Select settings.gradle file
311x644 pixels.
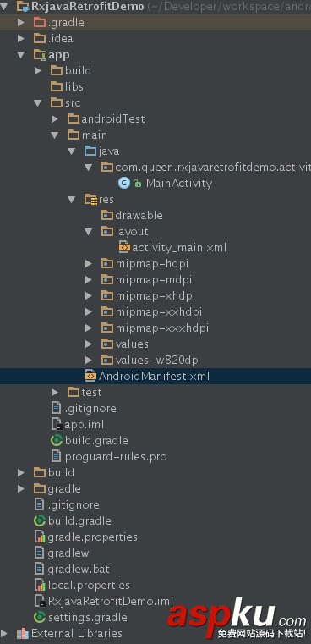[x=87, y=617]
